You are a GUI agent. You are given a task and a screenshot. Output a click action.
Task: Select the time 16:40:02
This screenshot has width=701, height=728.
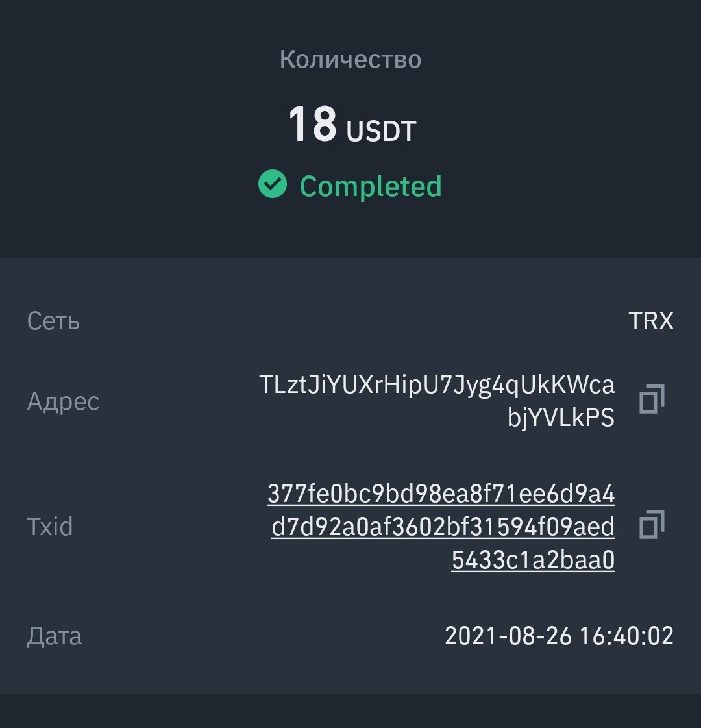point(626,636)
